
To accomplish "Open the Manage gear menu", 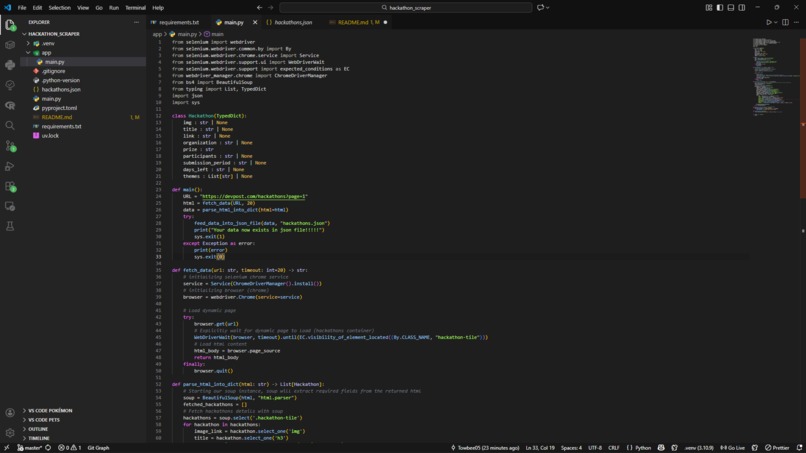I will 10,433.
